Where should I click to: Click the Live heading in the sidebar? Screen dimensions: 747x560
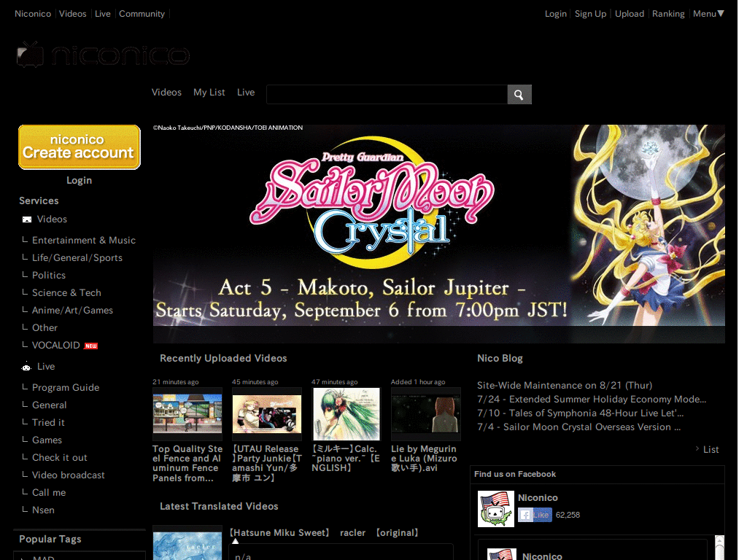[46, 367]
